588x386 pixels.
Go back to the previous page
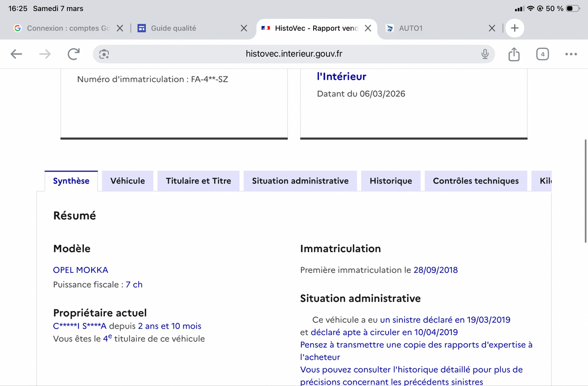pyautogui.click(x=17, y=54)
